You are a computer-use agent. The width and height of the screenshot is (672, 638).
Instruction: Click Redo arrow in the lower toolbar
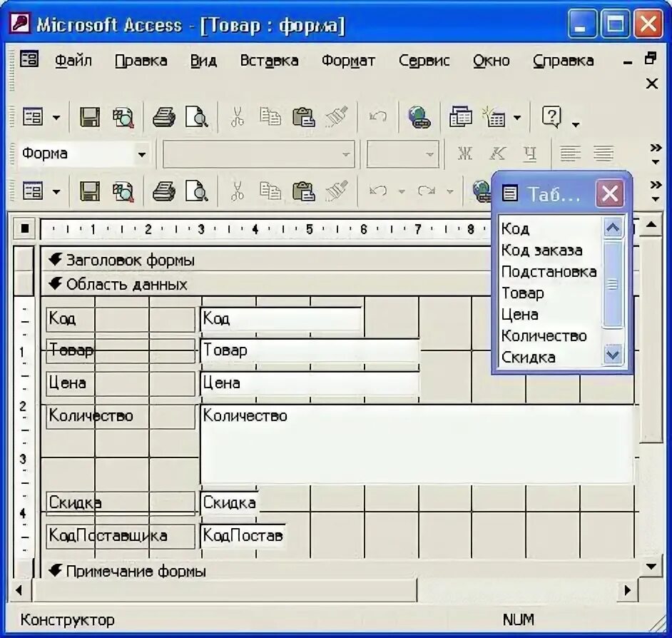[x=427, y=191]
